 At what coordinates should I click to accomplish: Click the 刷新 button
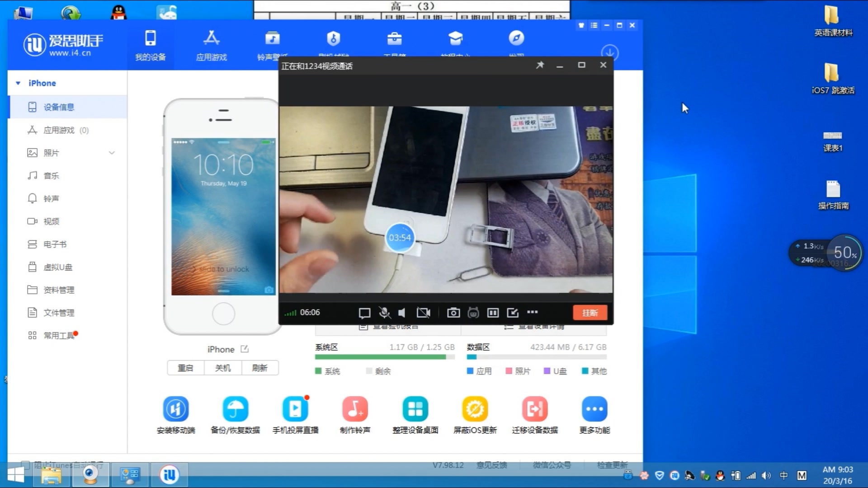260,368
